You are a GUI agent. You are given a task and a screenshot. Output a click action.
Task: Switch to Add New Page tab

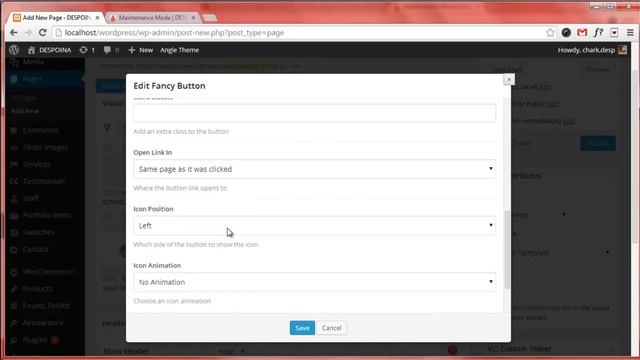point(56,18)
